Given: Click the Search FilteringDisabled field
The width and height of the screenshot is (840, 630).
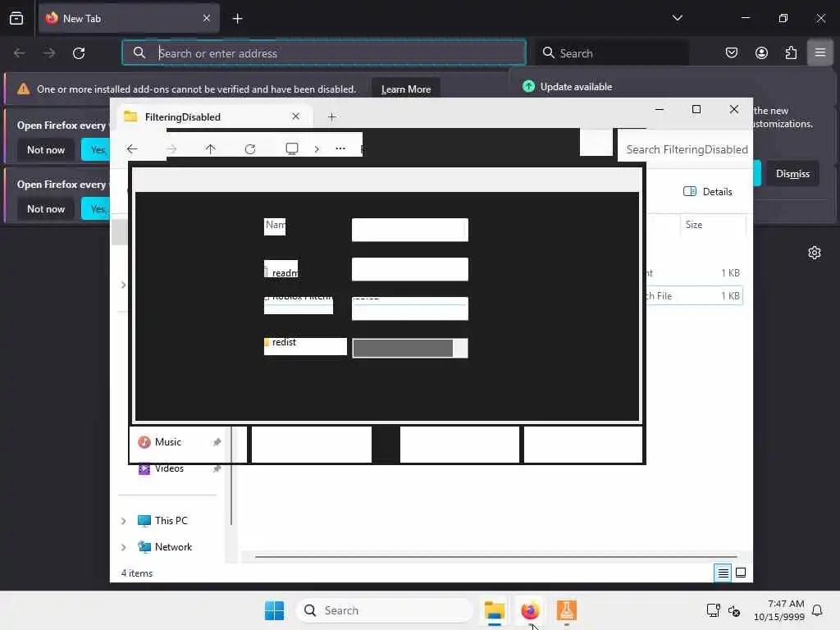Looking at the screenshot, I should [686, 149].
